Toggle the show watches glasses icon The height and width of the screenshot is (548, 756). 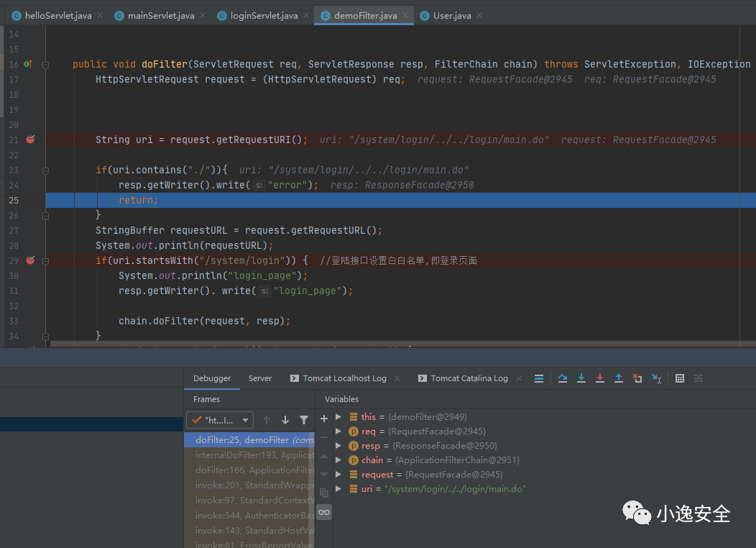pos(324,512)
